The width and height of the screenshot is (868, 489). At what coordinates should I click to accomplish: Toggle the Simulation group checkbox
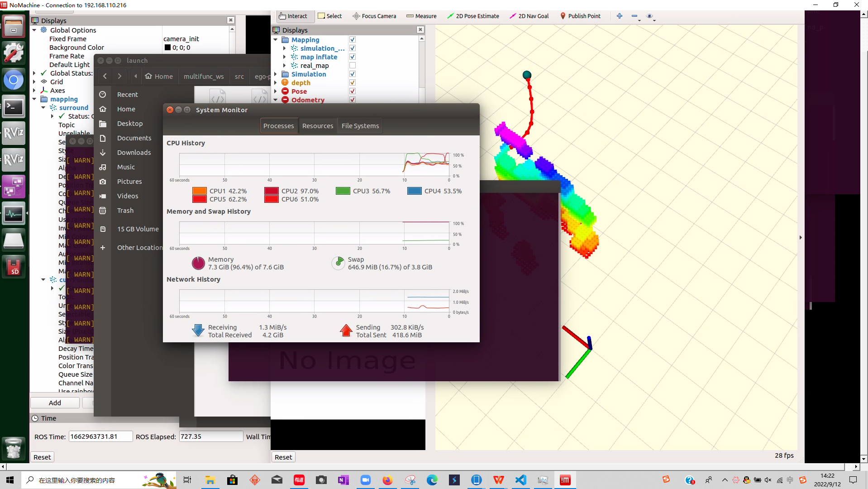(353, 74)
